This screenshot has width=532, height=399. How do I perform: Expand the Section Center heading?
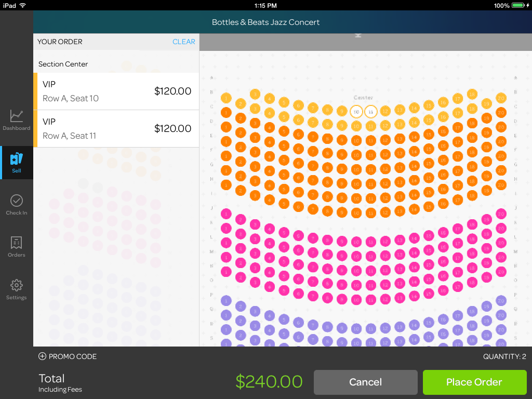click(x=63, y=64)
